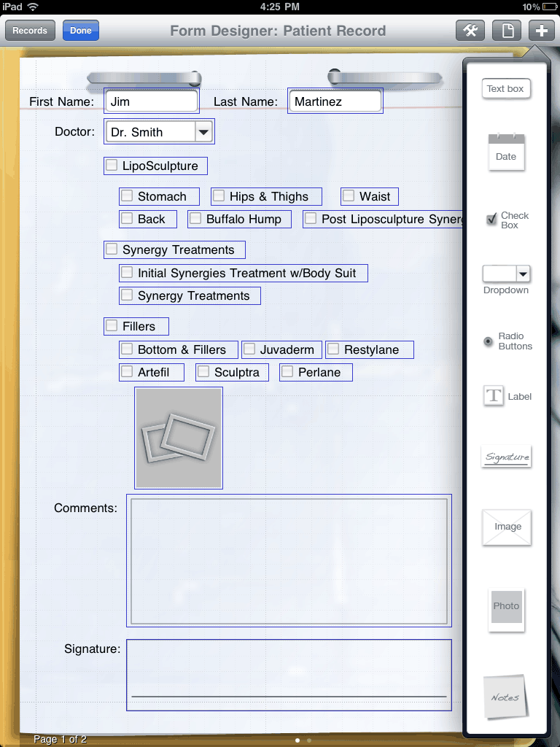The height and width of the screenshot is (747, 560).
Task: Add a Check Box element from palette
Action: pyautogui.click(x=507, y=220)
